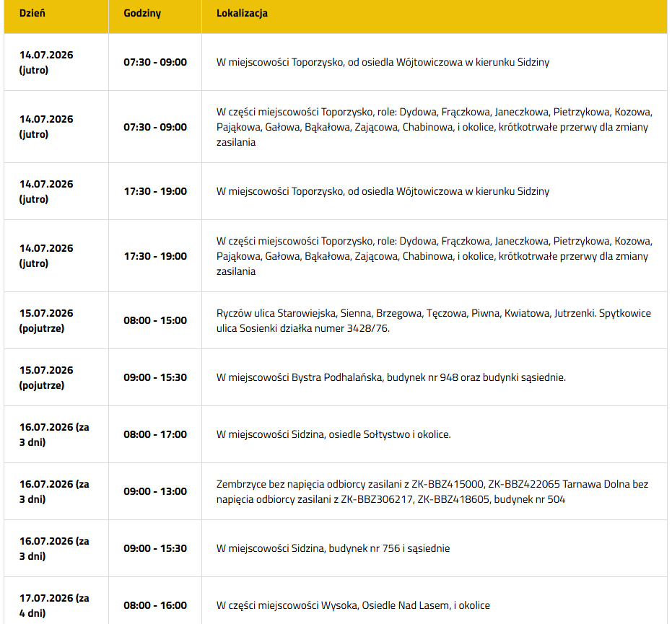The width and height of the screenshot is (672, 624).
Task: Select the 09:00 - 15:30 pojutrze time cell
Action: coord(155,377)
